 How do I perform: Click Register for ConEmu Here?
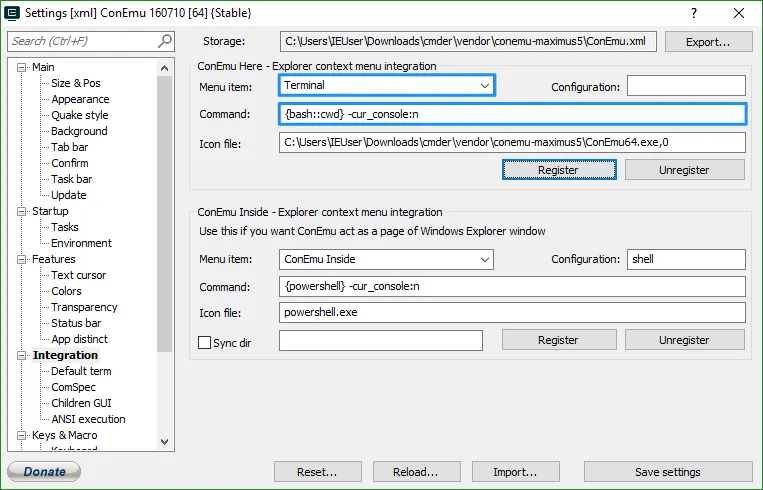558,170
